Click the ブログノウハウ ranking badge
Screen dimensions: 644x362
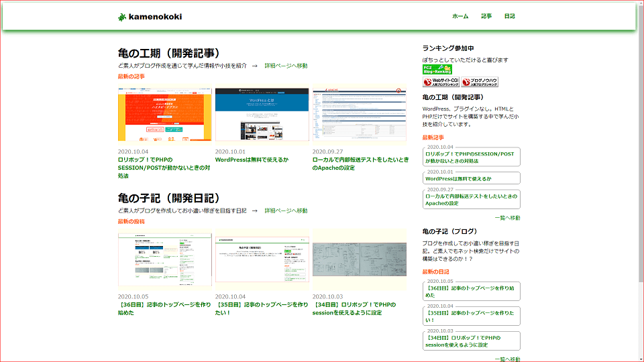point(480,82)
